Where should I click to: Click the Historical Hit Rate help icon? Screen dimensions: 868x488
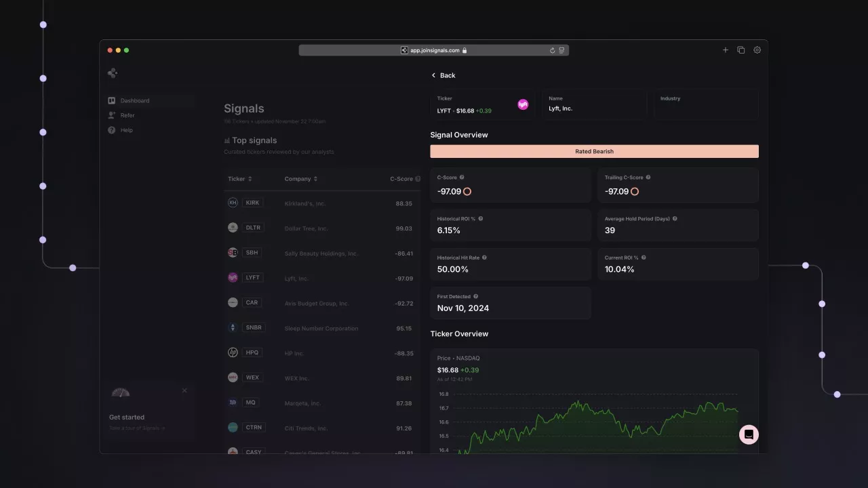[484, 258]
